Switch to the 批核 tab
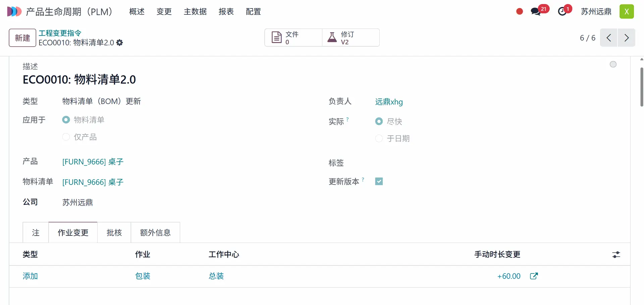The height and width of the screenshot is (305, 644). point(114,233)
